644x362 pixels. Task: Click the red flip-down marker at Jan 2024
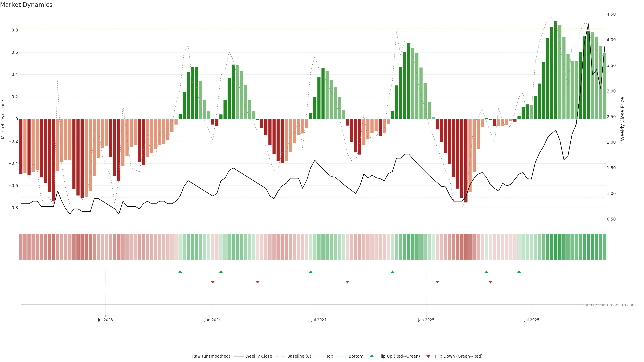click(213, 282)
